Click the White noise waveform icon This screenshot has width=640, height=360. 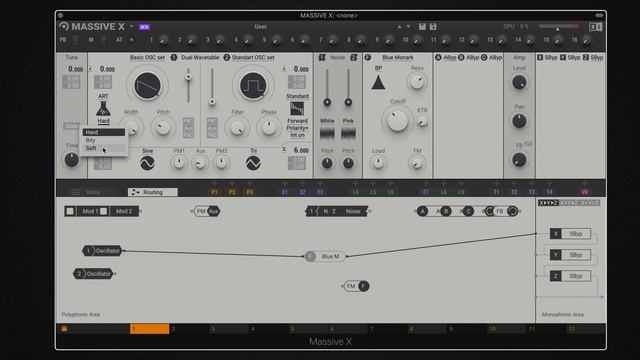pos(327,133)
